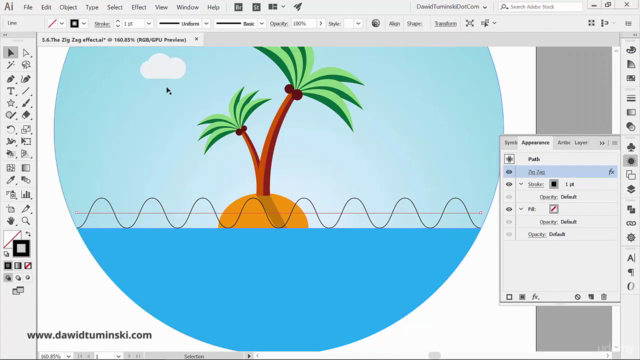The height and width of the screenshot is (360, 640).
Task: Open Zig Zag effect options link
Action: tap(536, 172)
